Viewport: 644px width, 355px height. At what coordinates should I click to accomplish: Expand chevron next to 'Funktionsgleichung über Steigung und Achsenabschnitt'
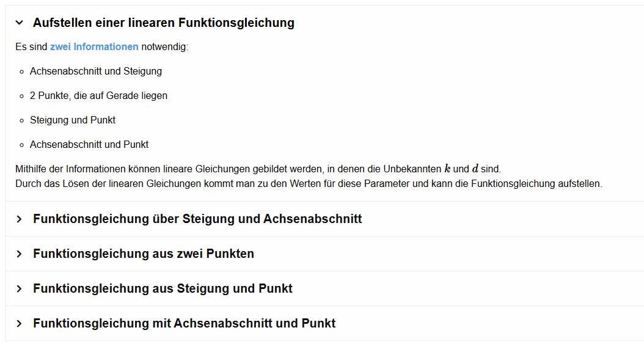20,219
